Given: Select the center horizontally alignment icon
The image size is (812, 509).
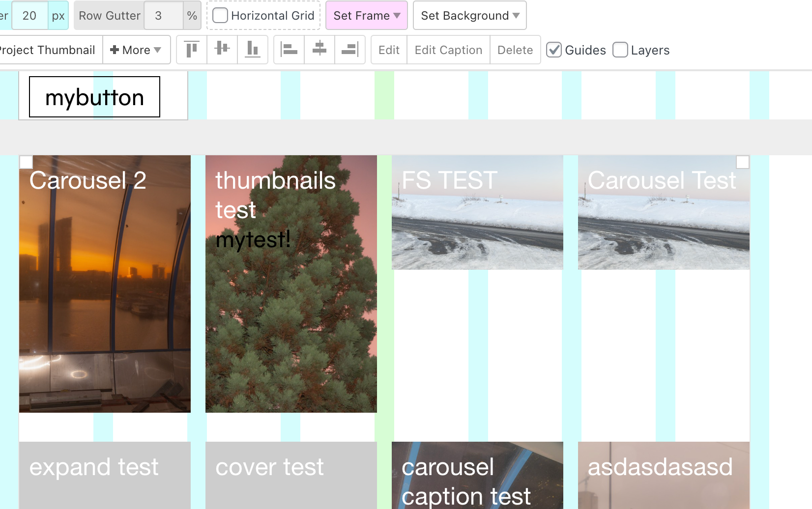Looking at the screenshot, I should 319,50.
